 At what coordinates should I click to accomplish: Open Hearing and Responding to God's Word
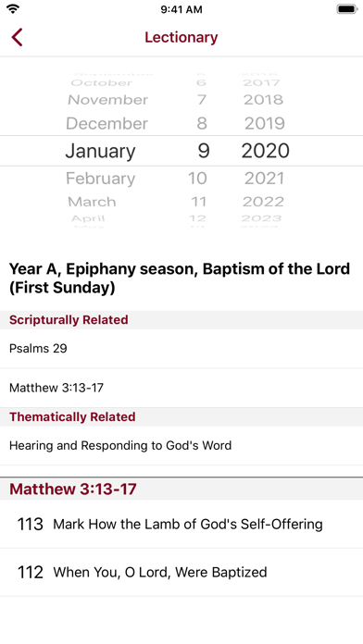181,446
